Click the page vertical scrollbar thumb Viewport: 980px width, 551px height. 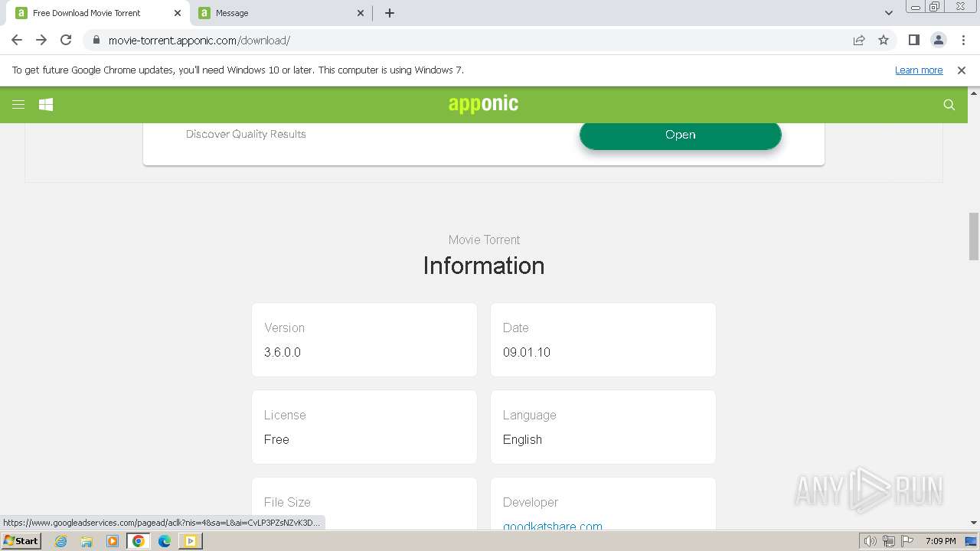(974, 236)
